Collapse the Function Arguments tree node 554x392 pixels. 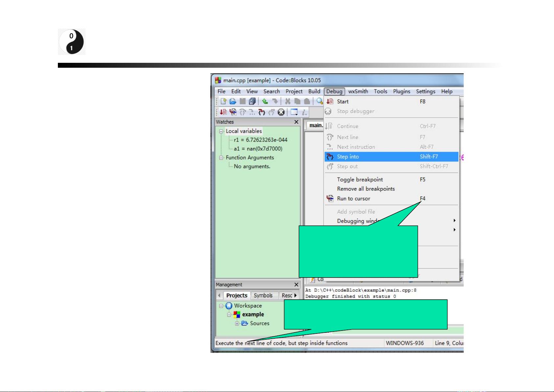click(x=221, y=158)
